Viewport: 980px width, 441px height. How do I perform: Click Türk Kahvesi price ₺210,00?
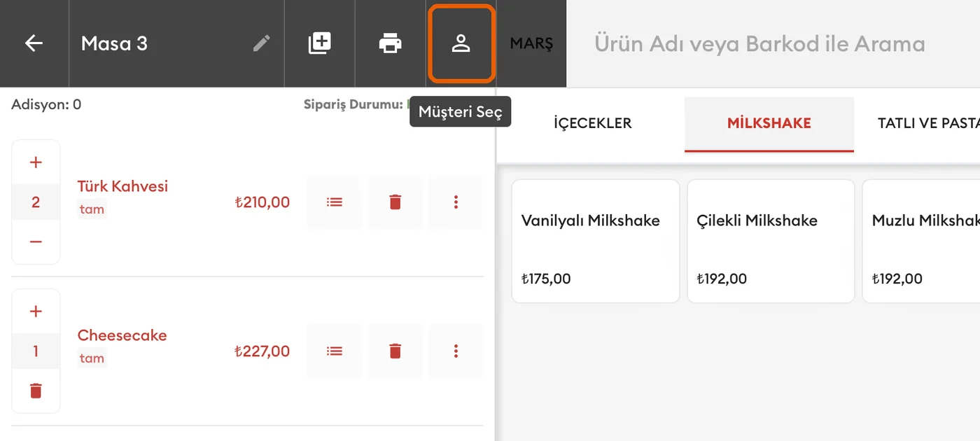click(262, 202)
